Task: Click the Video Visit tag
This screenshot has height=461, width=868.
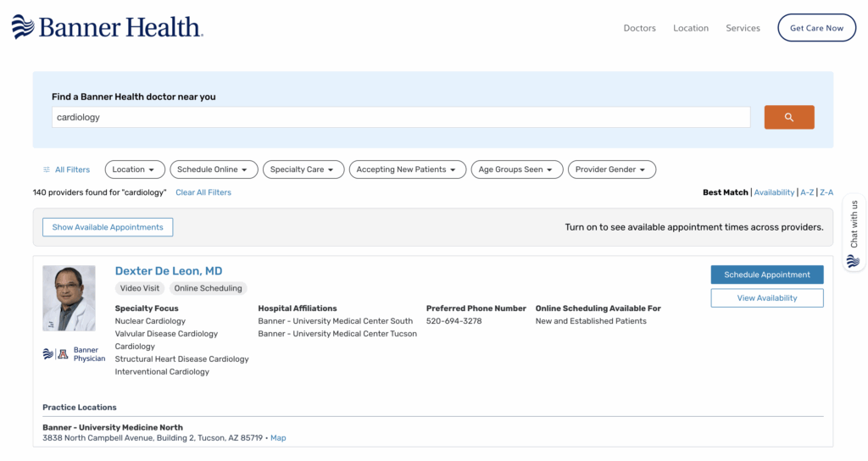Action: pyautogui.click(x=140, y=288)
